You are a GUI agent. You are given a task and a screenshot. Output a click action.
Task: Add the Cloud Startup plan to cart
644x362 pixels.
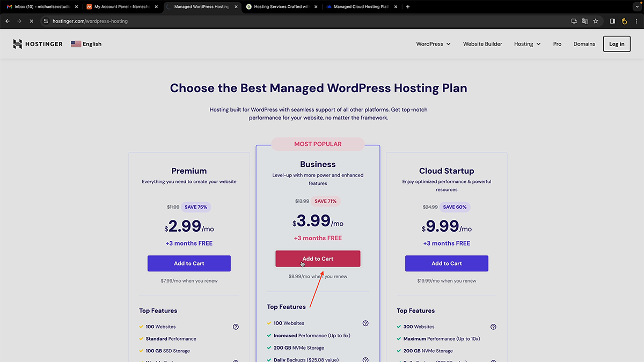click(x=447, y=263)
